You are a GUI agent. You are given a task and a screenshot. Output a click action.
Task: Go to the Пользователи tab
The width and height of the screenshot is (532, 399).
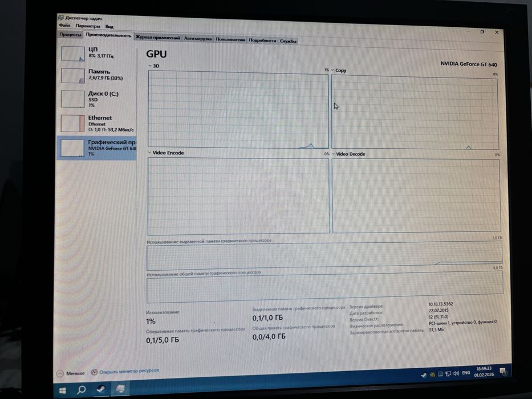(x=230, y=40)
